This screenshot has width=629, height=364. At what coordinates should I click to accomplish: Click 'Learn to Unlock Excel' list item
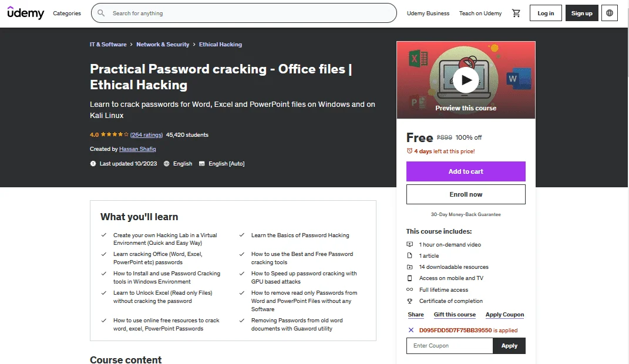tap(163, 297)
